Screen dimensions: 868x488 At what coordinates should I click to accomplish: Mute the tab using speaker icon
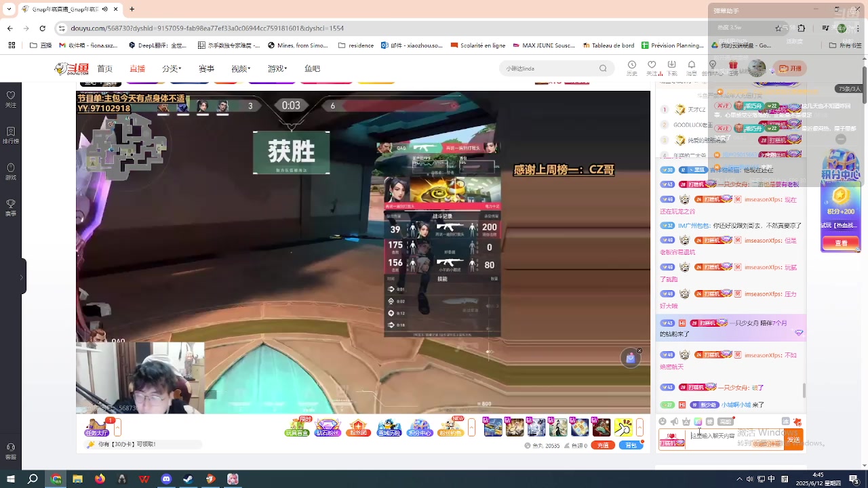[x=104, y=9]
